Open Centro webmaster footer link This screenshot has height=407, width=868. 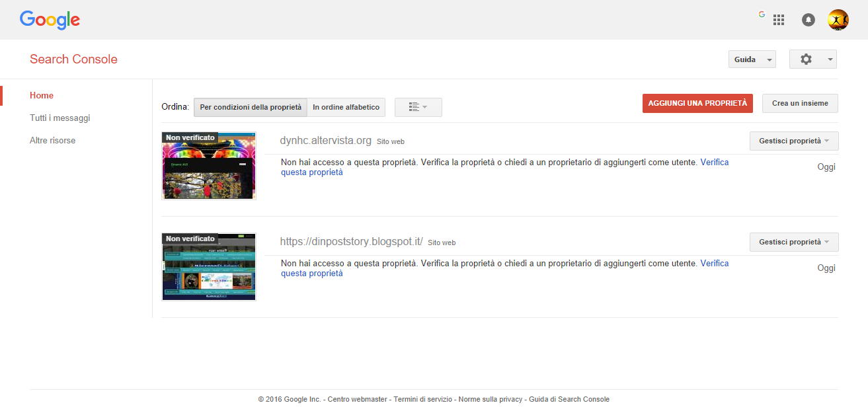[x=357, y=399]
